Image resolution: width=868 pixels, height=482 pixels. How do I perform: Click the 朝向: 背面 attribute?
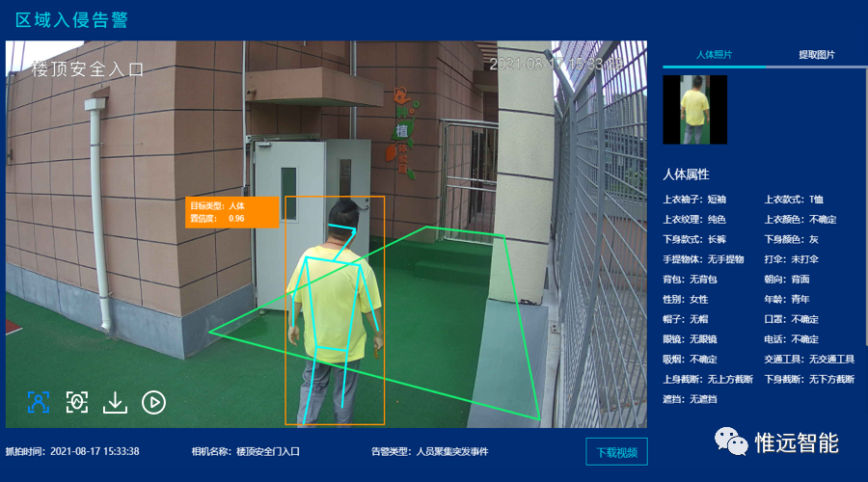pos(787,280)
